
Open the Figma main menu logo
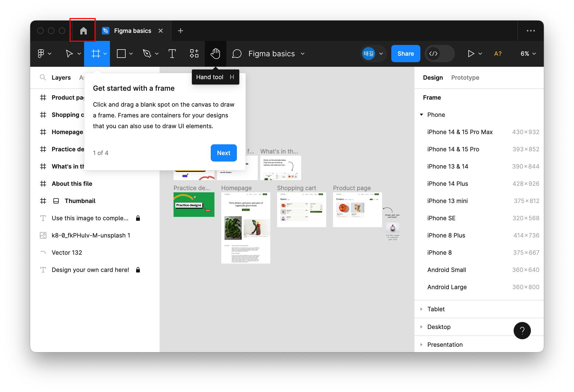[41, 54]
